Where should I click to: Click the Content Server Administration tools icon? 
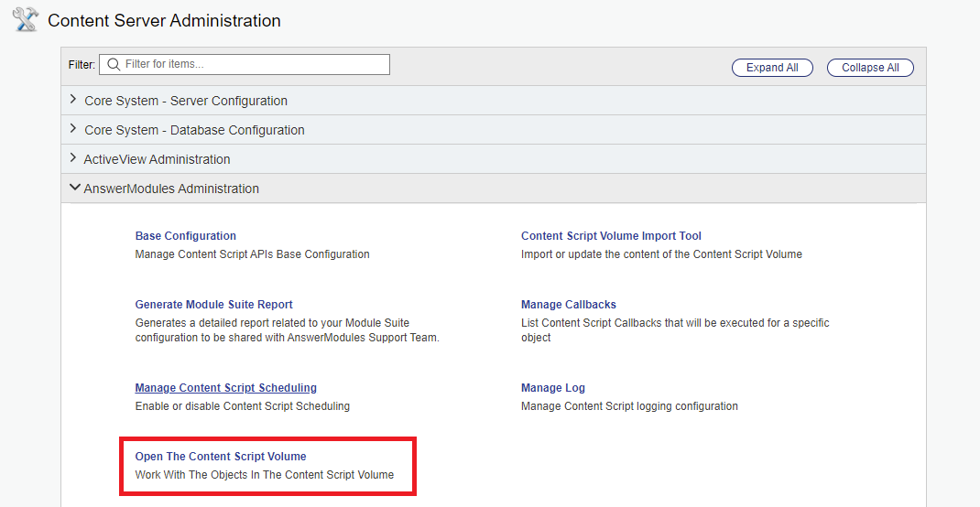click(25, 19)
